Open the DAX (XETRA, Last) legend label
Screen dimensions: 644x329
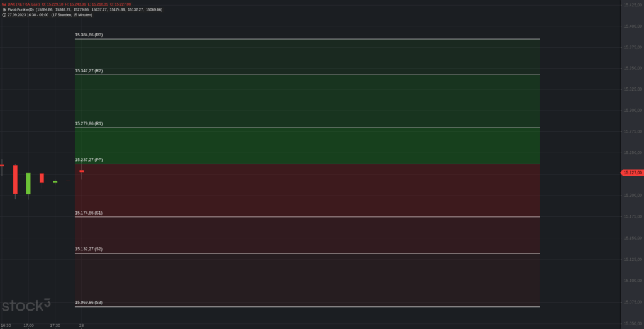coord(23,4)
